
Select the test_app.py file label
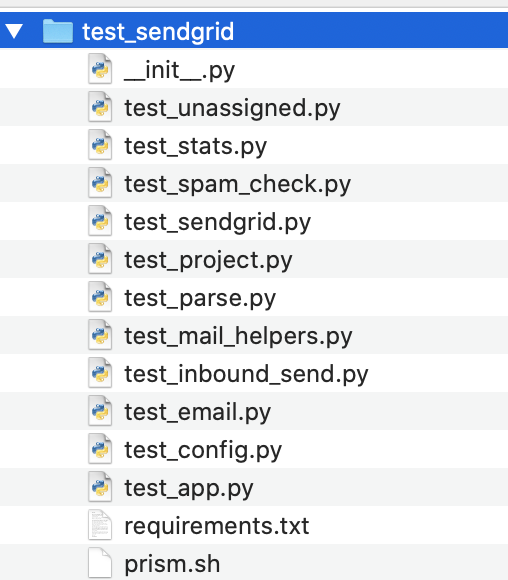[189, 488]
